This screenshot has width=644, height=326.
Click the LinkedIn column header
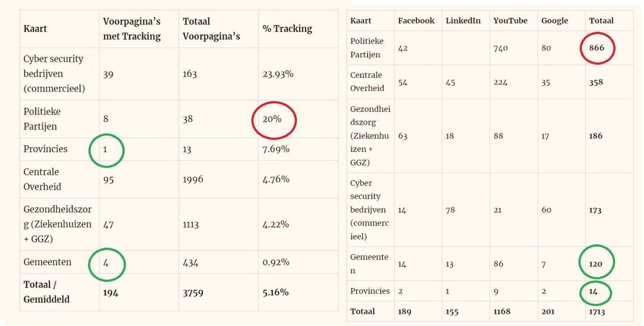point(463,21)
